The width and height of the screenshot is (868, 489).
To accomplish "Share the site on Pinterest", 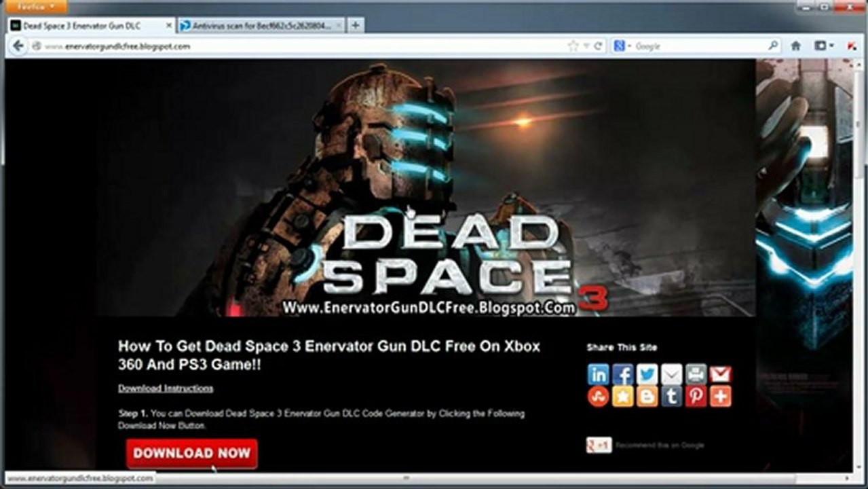I will point(696,397).
